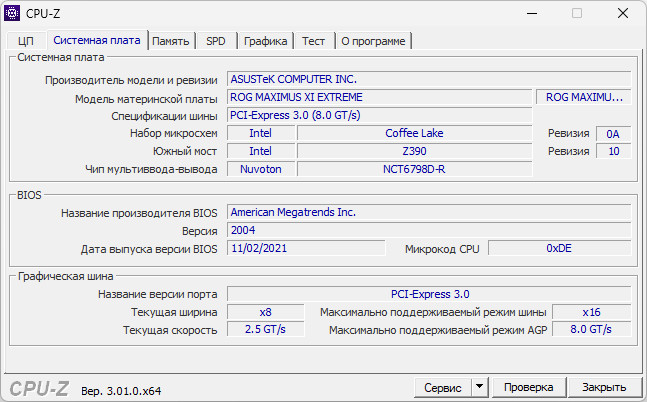Select the southbridge Intel vendor field
The image size is (647, 402).
261,151
